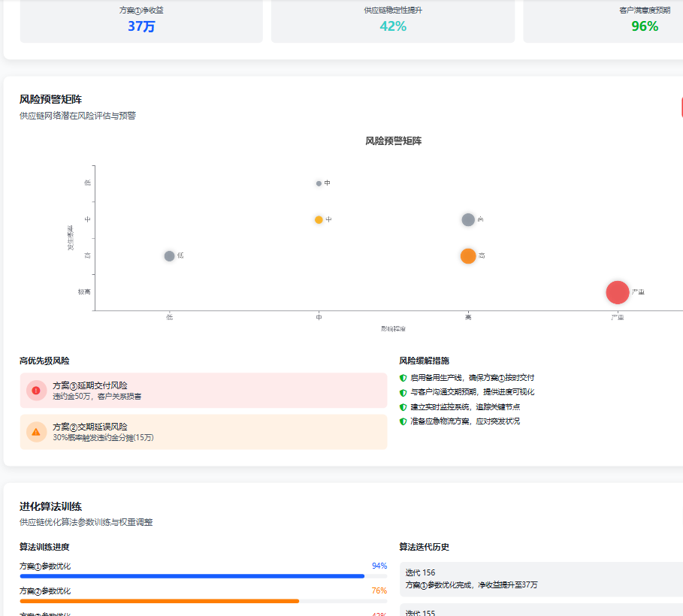Click the text 方案①参数优化完成，净收益提升至37万
This screenshot has height=616, width=683.
click(471, 585)
